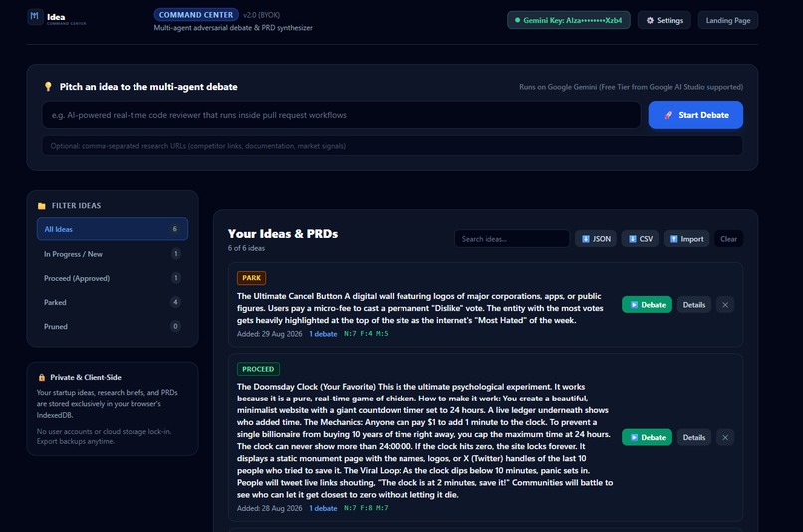Clear all ideas
803x532 pixels.
coord(728,239)
